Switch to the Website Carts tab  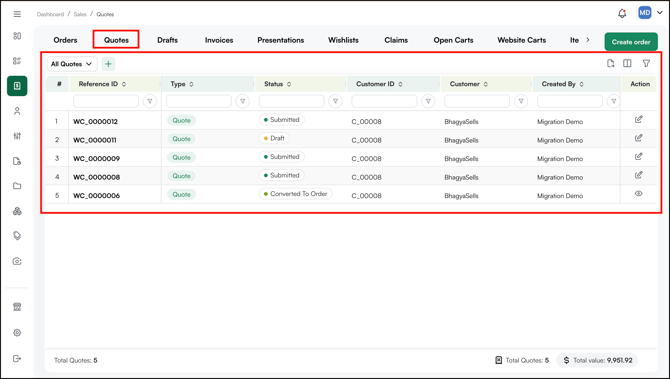(x=522, y=40)
